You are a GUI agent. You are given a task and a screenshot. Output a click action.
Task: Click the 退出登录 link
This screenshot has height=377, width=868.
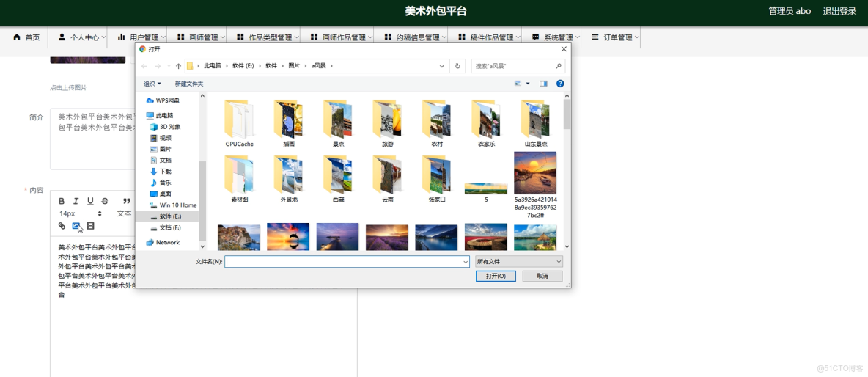[839, 11]
